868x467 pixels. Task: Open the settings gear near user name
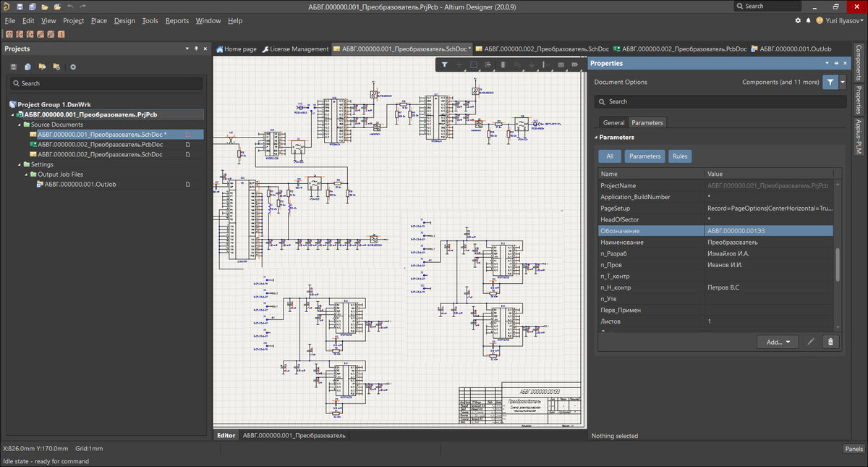point(798,20)
